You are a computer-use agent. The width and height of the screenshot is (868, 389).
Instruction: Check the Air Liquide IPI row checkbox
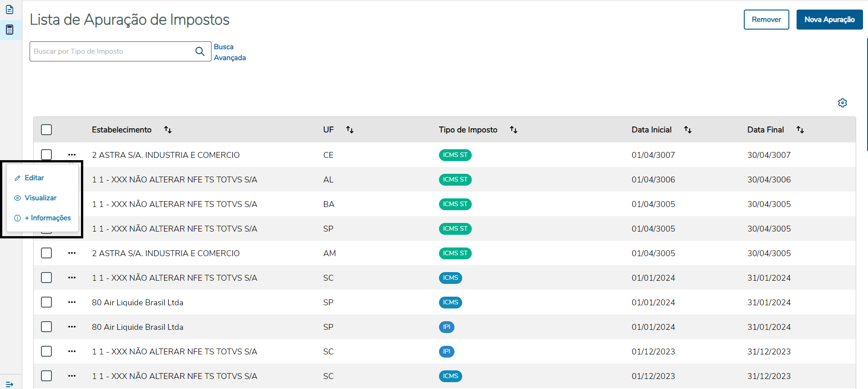pos(46,327)
